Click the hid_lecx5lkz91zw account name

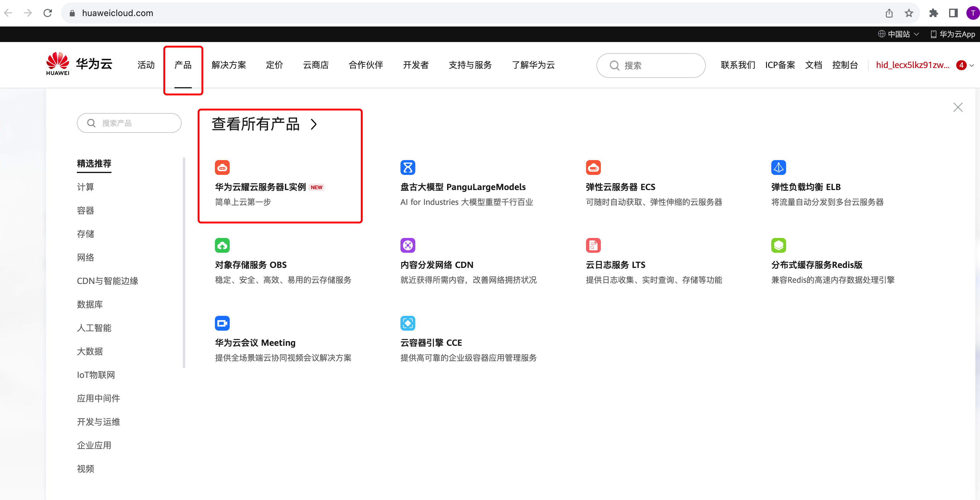(x=913, y=65)
